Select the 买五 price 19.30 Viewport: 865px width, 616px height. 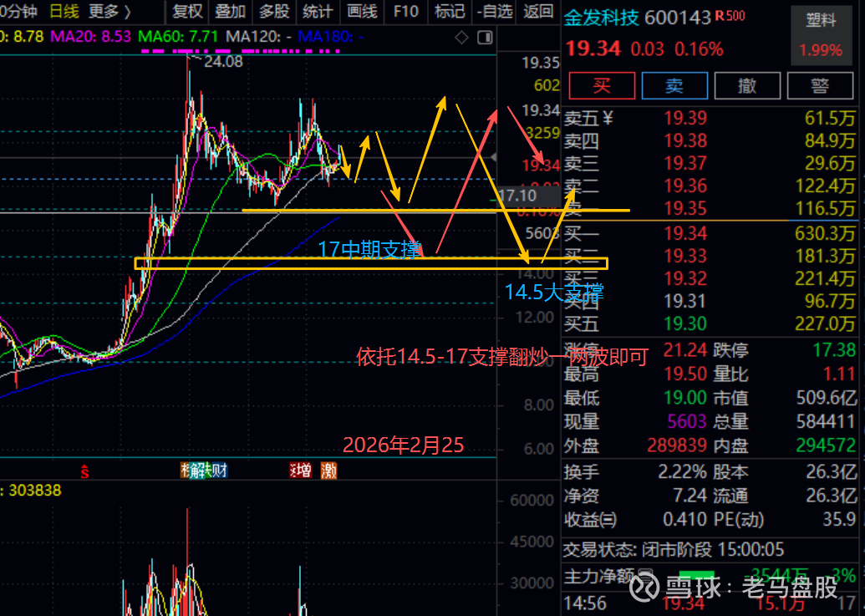click(685, 323)
